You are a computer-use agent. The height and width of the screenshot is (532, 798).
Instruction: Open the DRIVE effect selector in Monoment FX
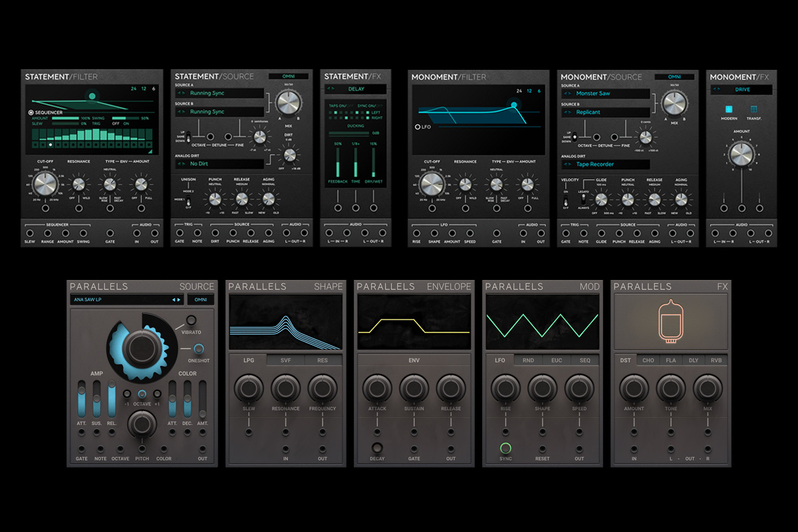pos(741,89)
